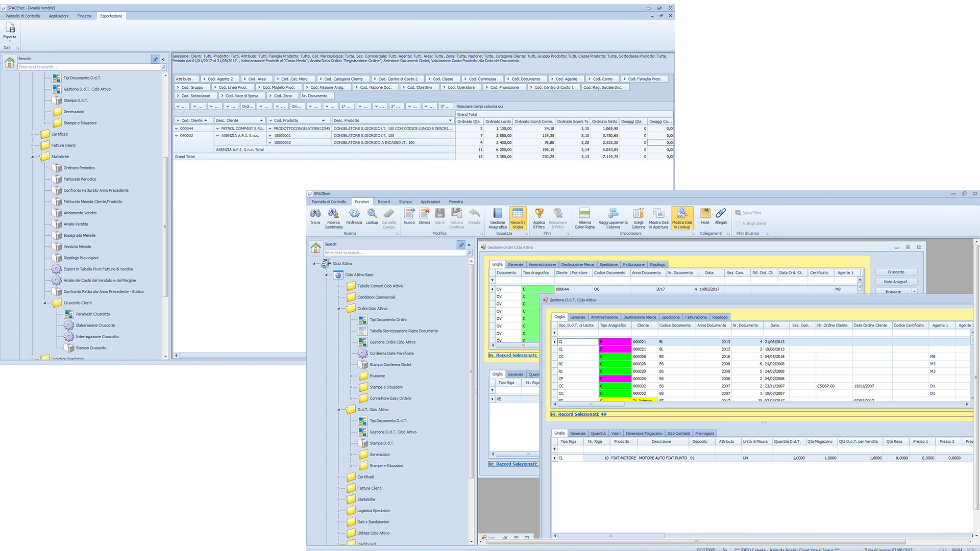Tick the Tutti gli Utenti checkbox

(738, 223)
